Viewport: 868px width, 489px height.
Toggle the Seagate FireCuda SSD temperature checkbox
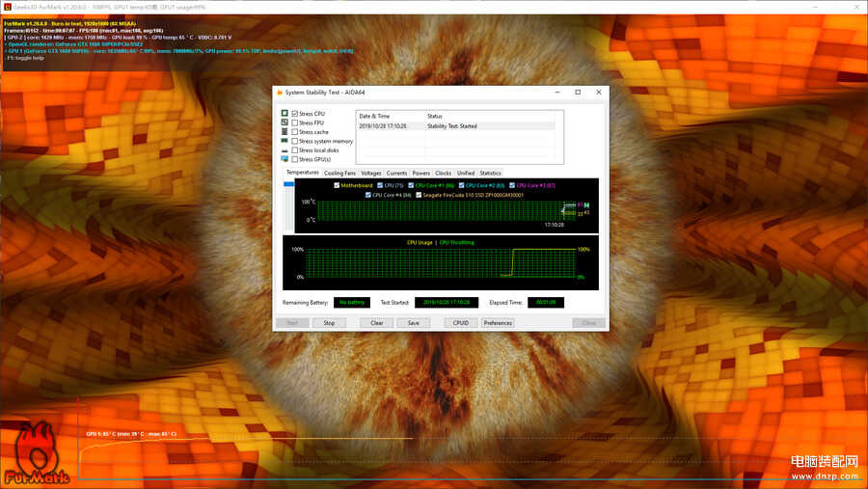tap(419, 195)
